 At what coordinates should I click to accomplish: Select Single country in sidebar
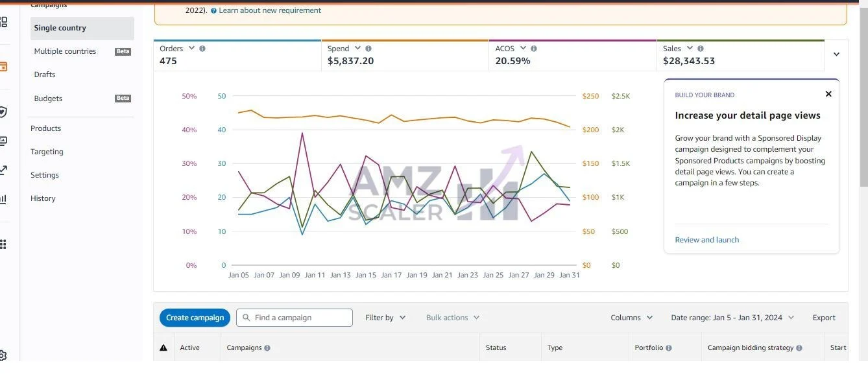point(82,28)
